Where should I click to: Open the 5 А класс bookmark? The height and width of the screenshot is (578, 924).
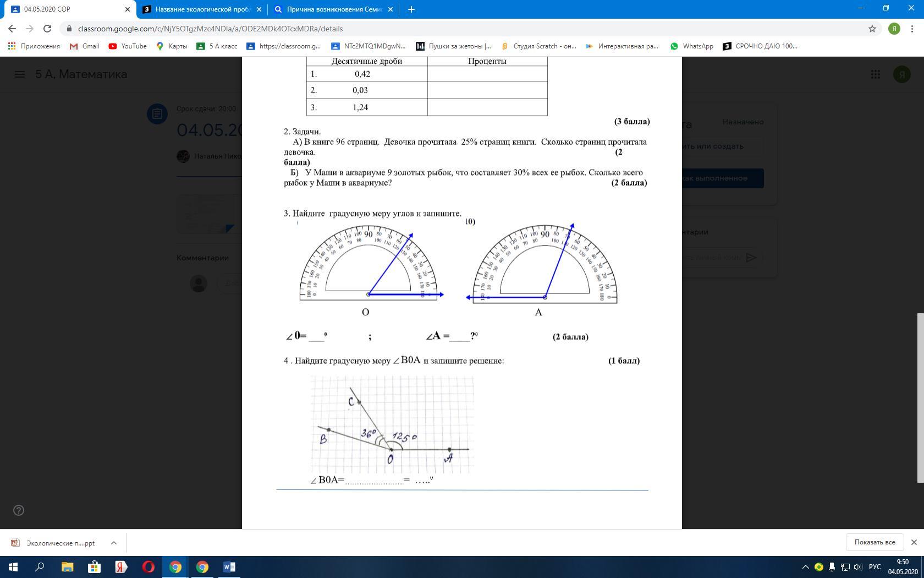pyautogui.click(x=217, y=46)
